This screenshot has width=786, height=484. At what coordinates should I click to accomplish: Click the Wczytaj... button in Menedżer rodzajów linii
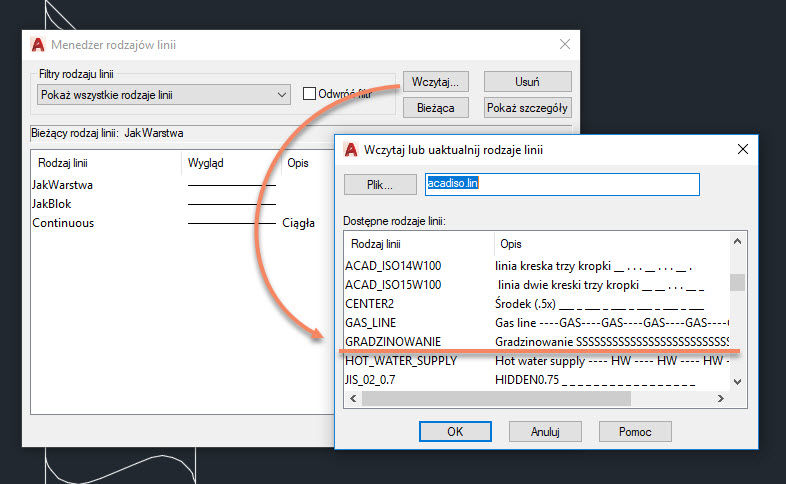[x=436, y=82]
